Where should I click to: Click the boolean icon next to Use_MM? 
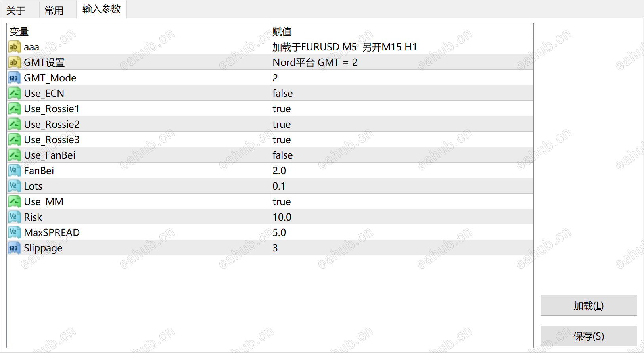14,201
